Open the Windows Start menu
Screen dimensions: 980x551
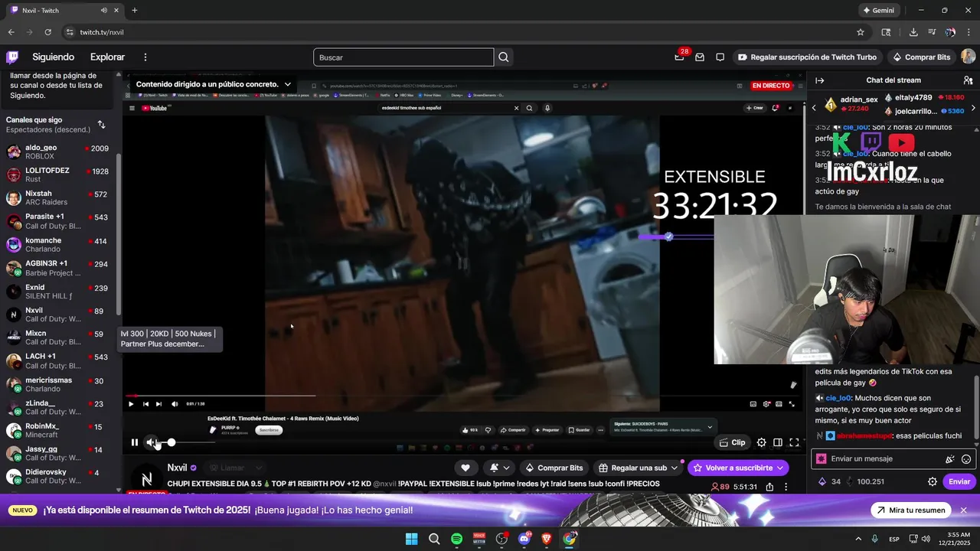[x=411, y=539]
